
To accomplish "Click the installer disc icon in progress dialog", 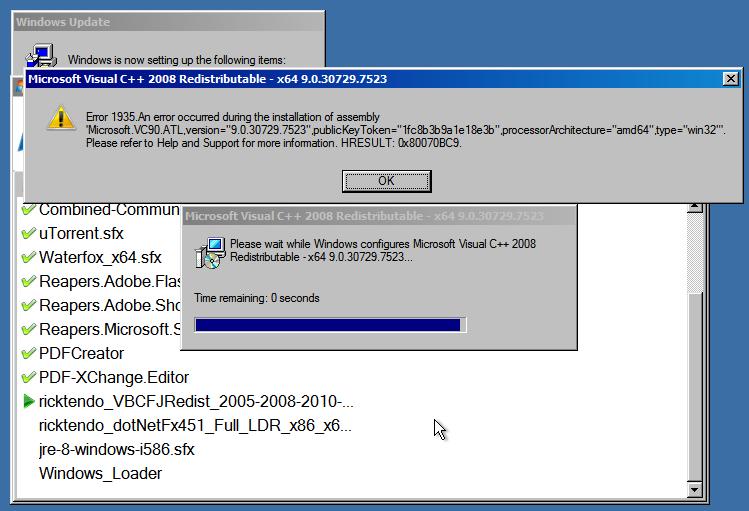I will click(210, 252).
